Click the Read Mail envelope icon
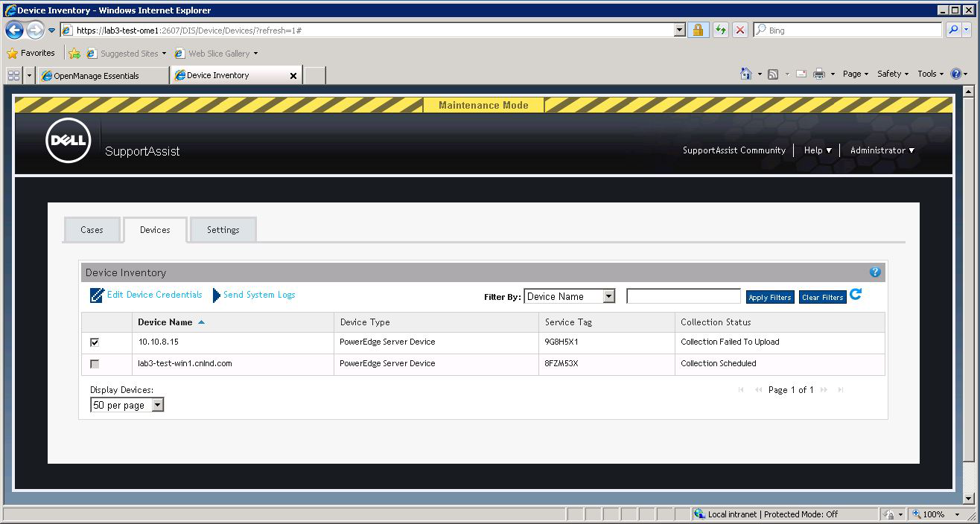980x524 pixels. click(801, 74)
